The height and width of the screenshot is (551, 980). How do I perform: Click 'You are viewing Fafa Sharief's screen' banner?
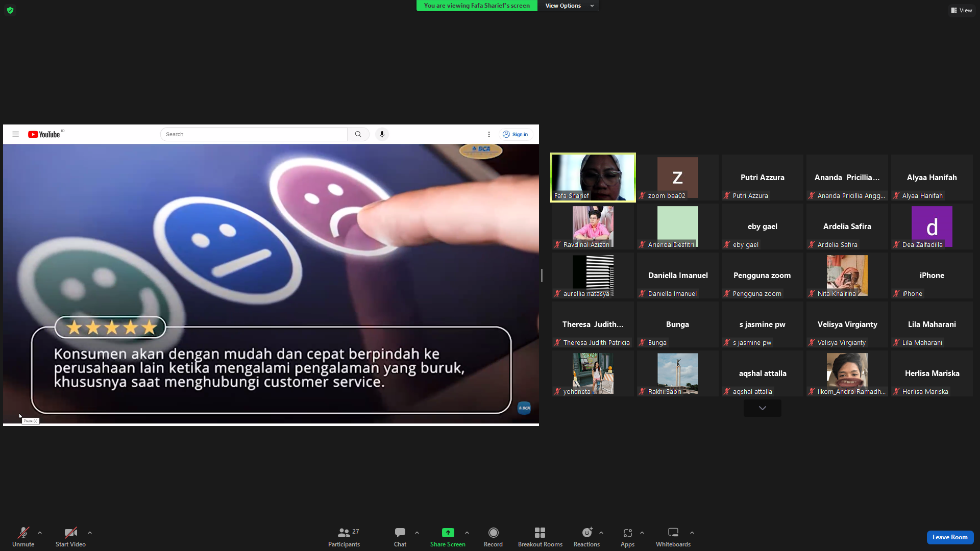(x=477, y=6)
